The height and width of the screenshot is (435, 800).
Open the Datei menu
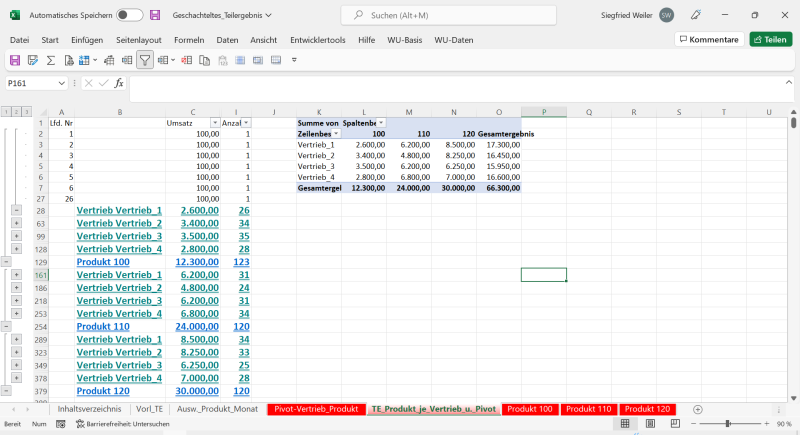19,40
